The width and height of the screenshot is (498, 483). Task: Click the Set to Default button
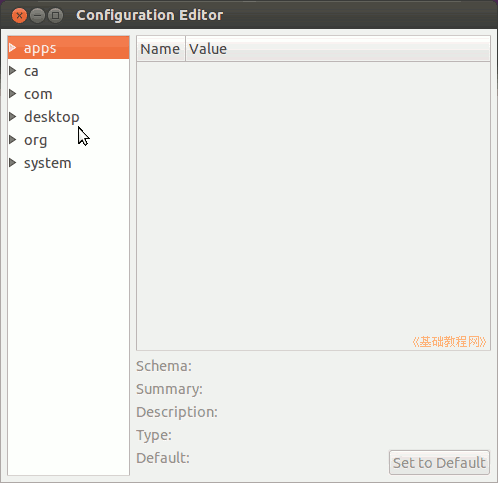439,463
